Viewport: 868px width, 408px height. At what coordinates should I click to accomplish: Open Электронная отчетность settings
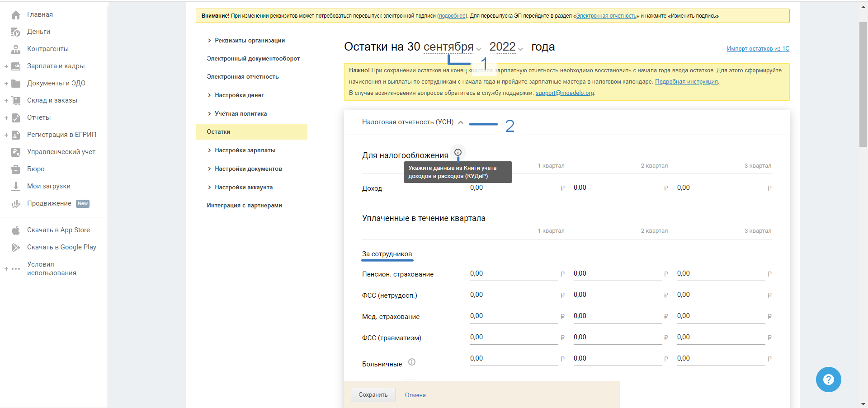(243, 77)
